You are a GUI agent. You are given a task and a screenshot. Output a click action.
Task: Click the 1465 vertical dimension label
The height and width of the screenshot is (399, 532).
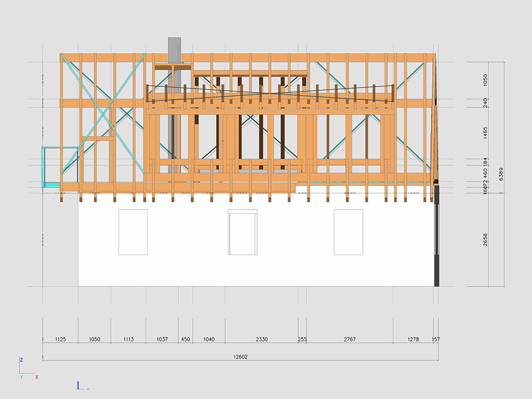pos(485,133)
